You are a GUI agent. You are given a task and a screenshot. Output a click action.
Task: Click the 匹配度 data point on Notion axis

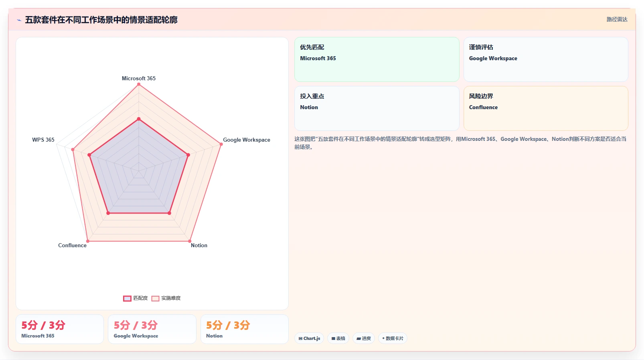[x=169, y=213]
